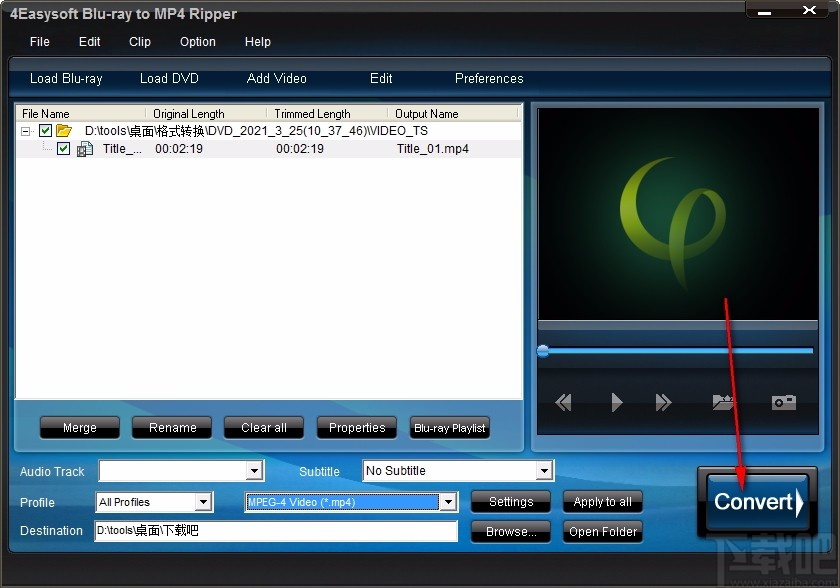
Task: Click the playback progress slider handle
Action: tap(543, 350)
